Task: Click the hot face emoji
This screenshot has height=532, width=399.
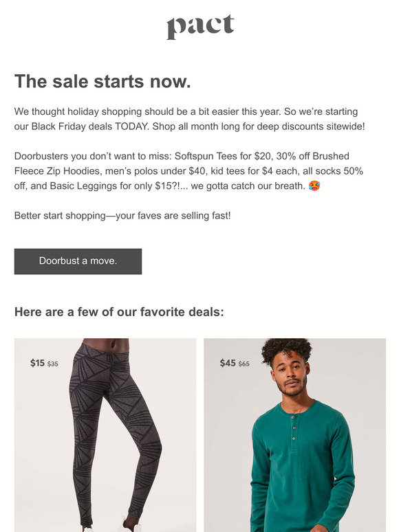Action: pos(314,186)
